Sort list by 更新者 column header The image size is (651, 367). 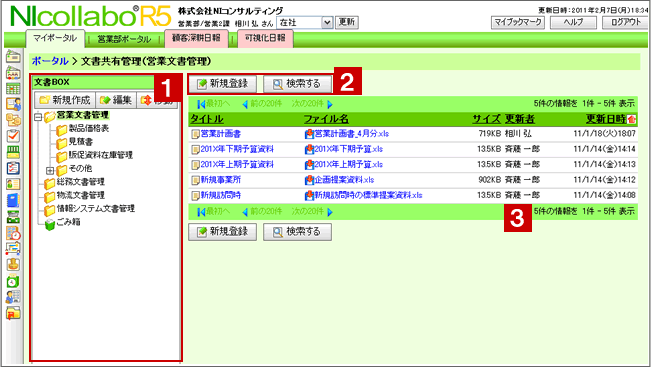click(520, 120)
